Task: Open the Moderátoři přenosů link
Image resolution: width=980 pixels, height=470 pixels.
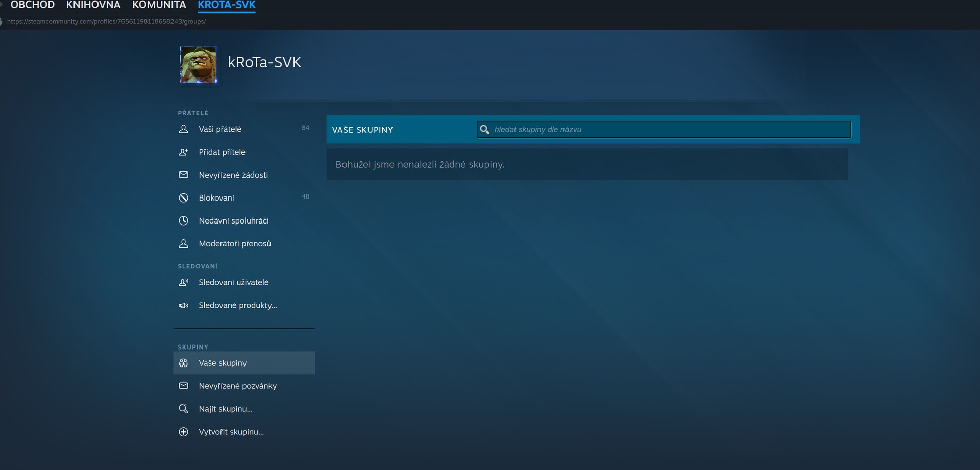Action: (235, 244)
